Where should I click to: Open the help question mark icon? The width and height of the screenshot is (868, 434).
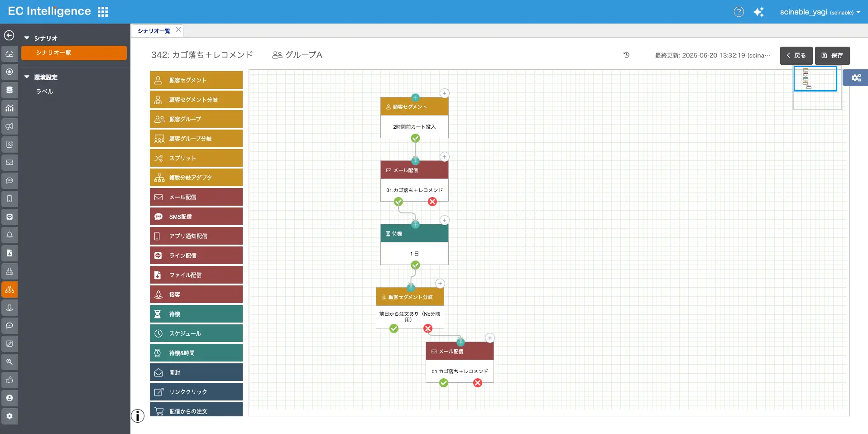click(739, 12)
